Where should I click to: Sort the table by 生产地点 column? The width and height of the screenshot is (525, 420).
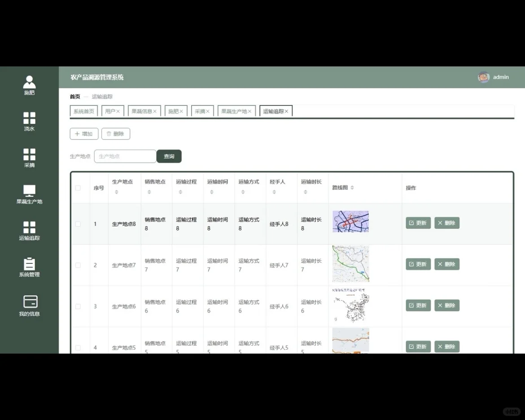(117, 192)
